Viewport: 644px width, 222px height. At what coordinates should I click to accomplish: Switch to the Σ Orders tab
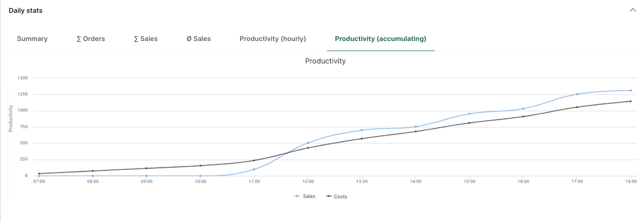pos(91,39)
